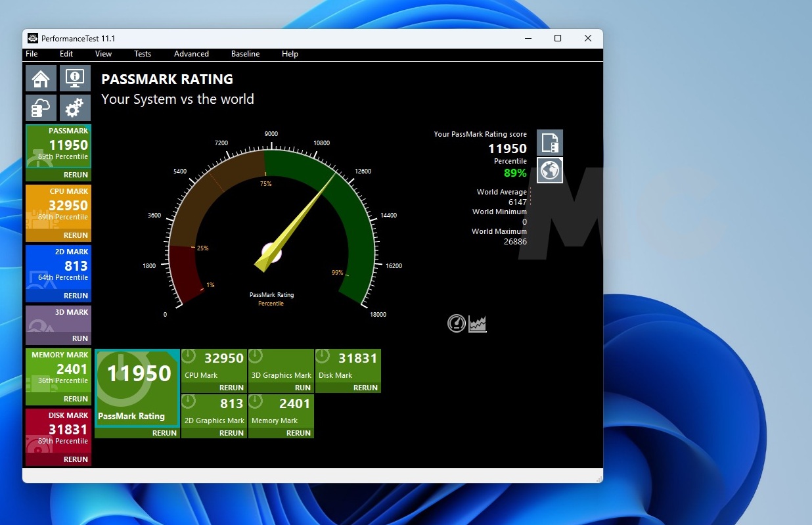This screenshot has height=525, width=812.
Task: Click the clock icon in 2D Graphics tile
Action: (189, 401)
